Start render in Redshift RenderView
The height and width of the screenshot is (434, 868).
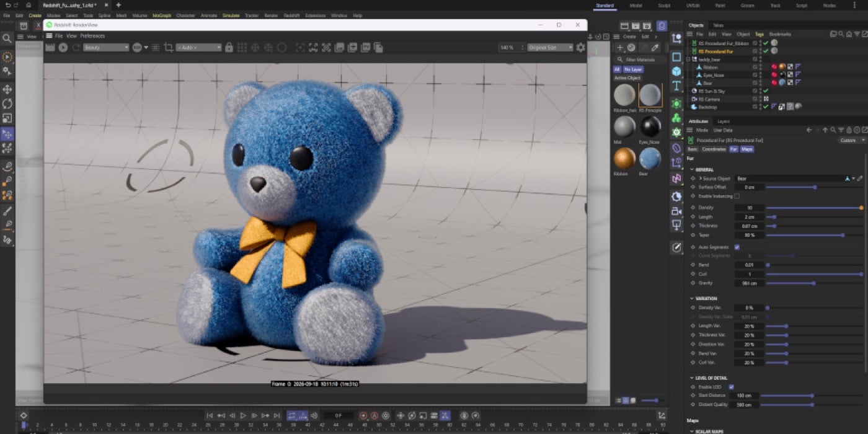pos(63,47)
